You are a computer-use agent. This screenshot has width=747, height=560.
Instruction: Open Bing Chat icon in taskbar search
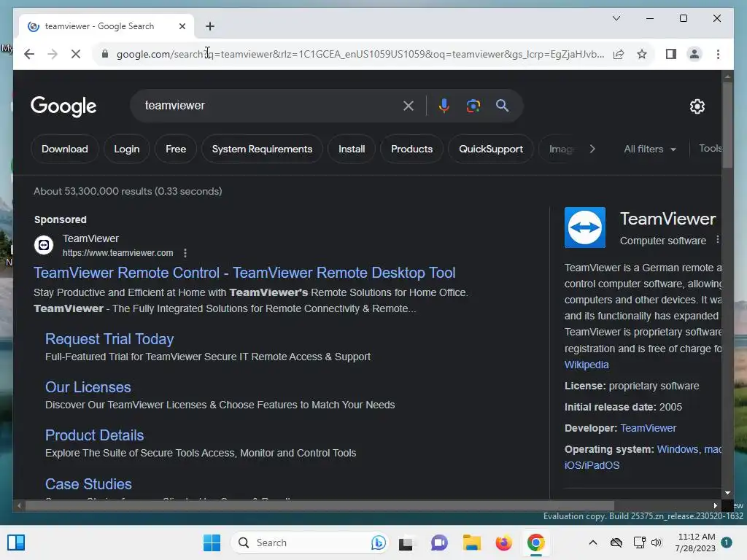[379, 542]
